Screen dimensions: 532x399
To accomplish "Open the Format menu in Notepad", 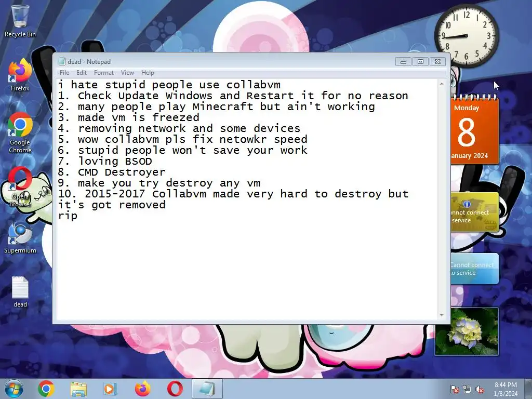I will pyautogui.click(x=104, y=73).
